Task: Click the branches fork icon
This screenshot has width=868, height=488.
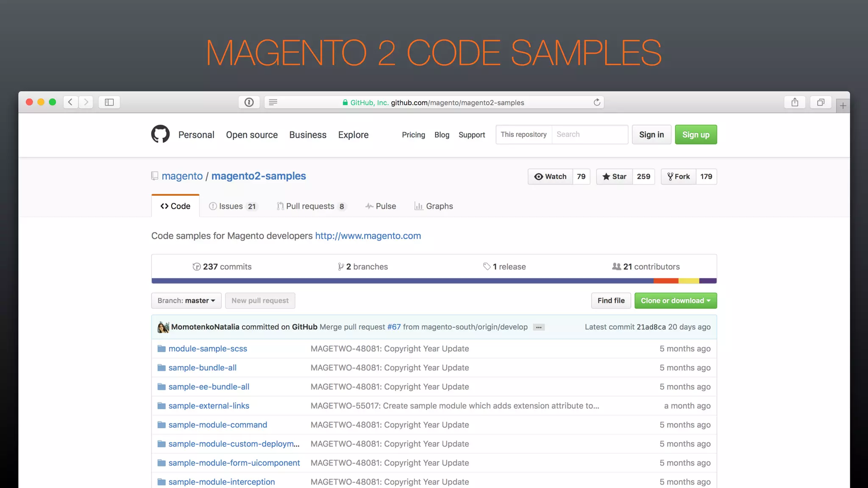Action: [x=341, y=266]
